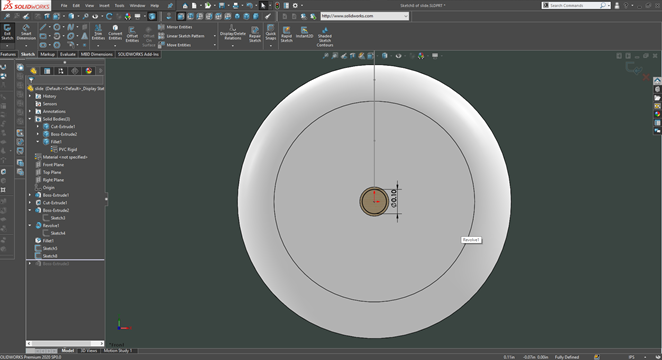
Task: Click the Undo icon in title toolbar
Action: (x=250, y=5)
